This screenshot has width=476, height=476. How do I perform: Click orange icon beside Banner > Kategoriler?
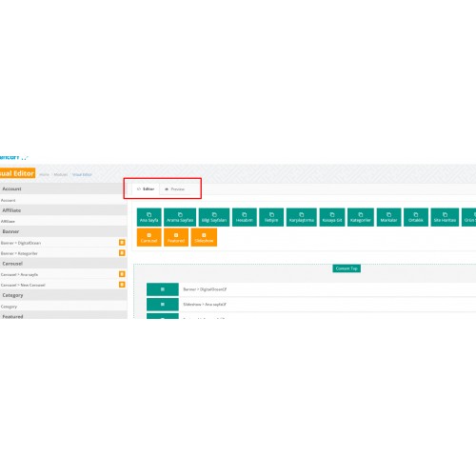tap(122, 253)
